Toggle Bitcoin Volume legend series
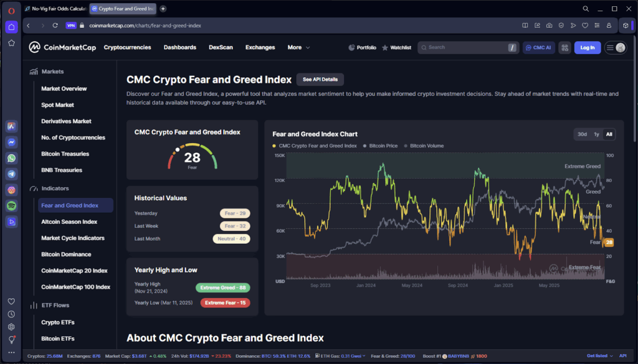 coord(424,146)
